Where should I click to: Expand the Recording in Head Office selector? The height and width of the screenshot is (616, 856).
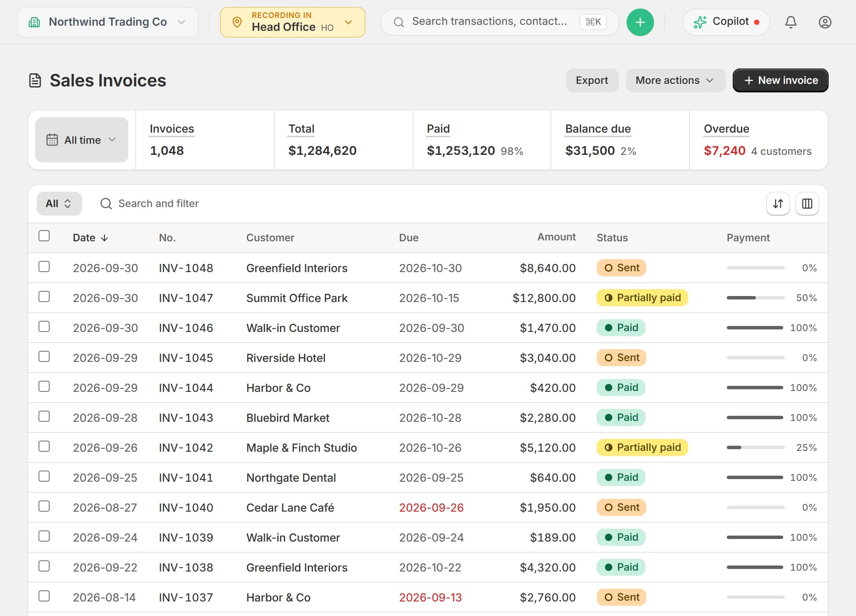coord(293,22)
